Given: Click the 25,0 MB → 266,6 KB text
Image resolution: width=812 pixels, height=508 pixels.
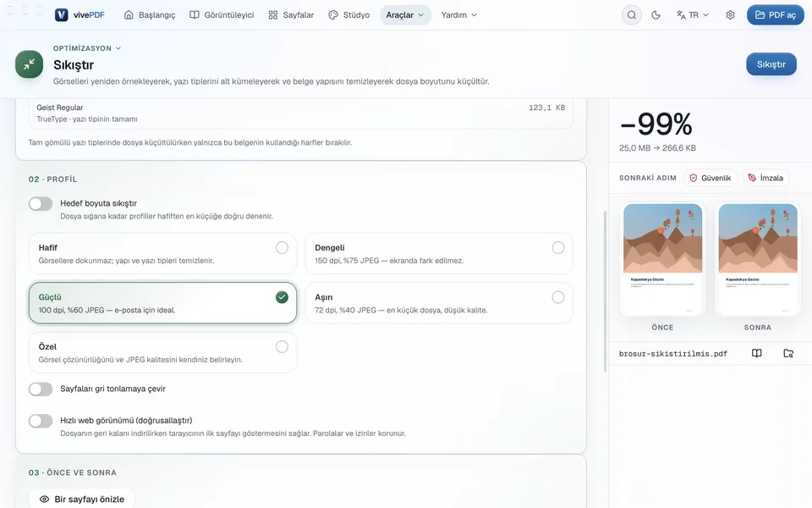Looking at the screenshot, I should click(658, 148).
